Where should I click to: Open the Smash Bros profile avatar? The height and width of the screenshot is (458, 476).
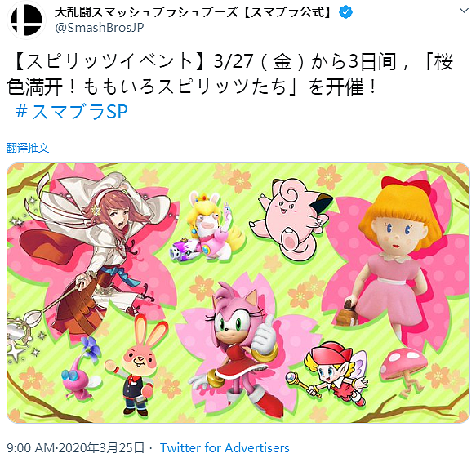[x=26, y=20]
